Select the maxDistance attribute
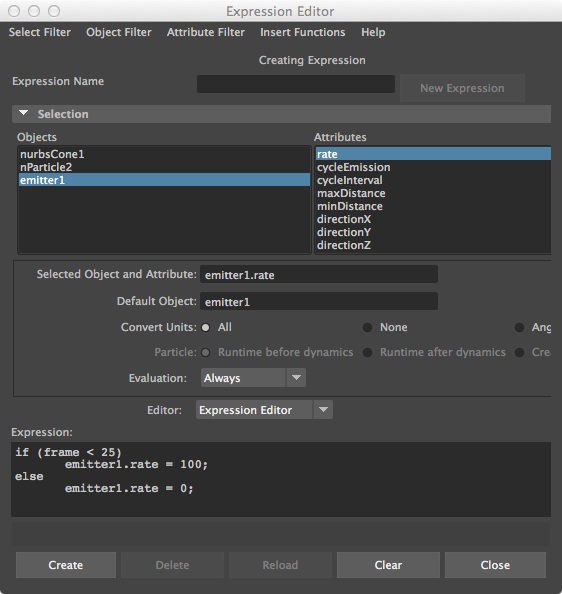The image size is (562, 594). click(433, 193)
